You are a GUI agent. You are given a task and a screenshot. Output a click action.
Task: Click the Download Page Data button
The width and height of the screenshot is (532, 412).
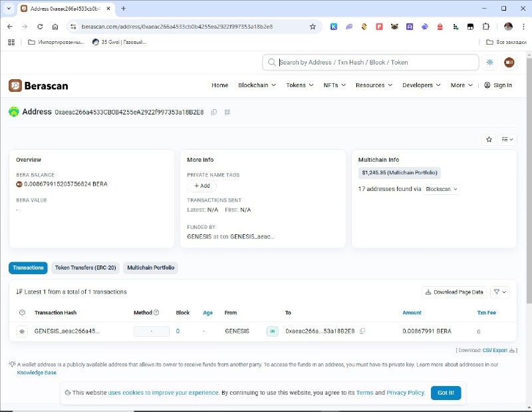[454, 292]
